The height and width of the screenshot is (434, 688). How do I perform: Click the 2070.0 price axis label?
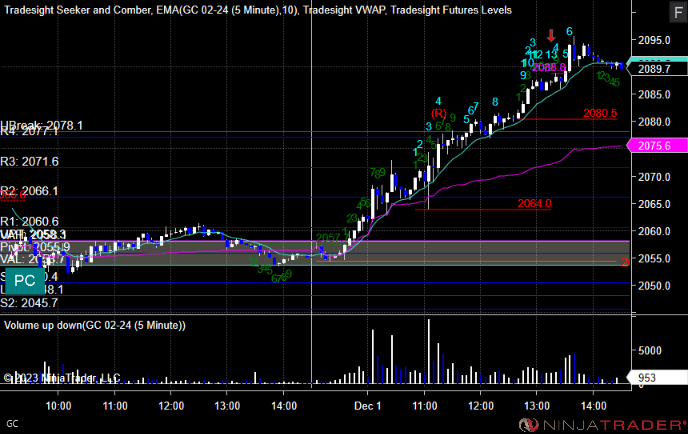(x=654, y=177)
